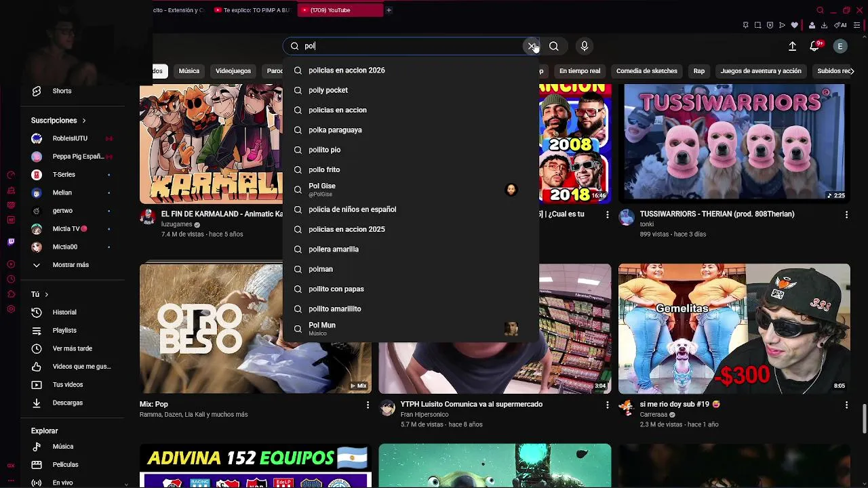Open TUSSIWARRIORS video thumbnail
Viewport: 868px width, 488px height.
(734, 144)
